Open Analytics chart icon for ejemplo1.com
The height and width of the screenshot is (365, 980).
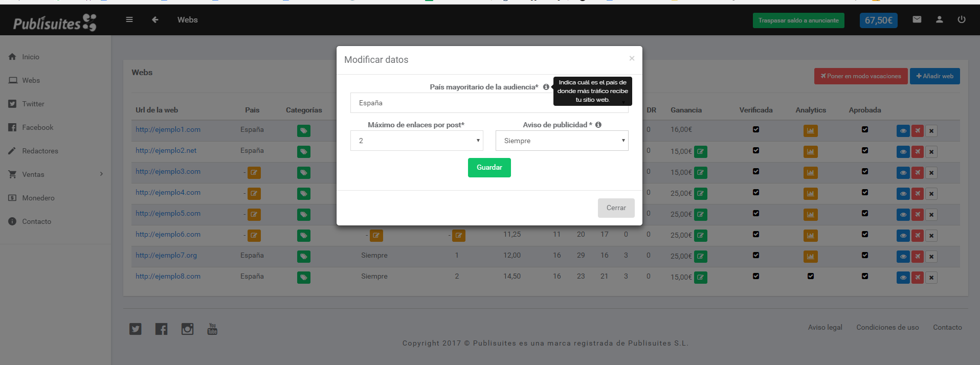pos(810,131)
